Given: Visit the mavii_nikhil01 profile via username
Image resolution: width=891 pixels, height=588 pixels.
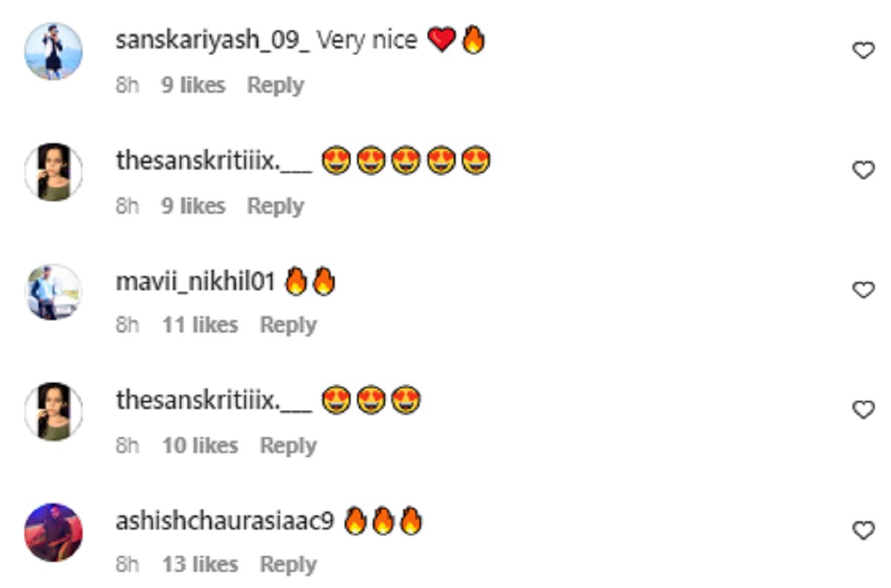Looking at the screenshot, I should pos(196,281).
